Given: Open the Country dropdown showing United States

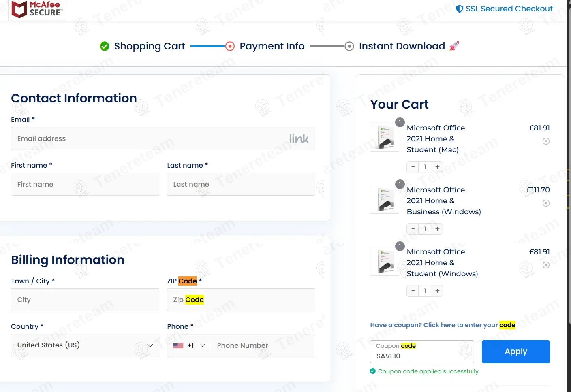Looking at the screenshot, I should (85, 345).
